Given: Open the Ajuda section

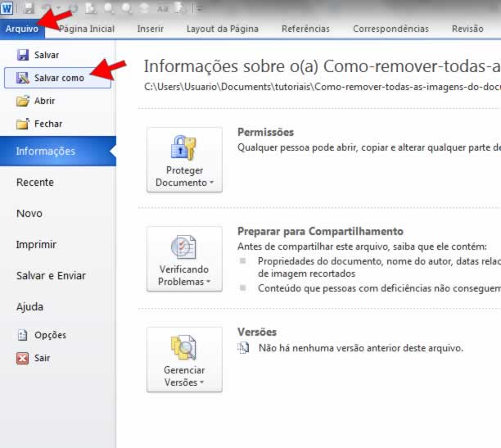Looking at the screenshot, I should (29, 307).
